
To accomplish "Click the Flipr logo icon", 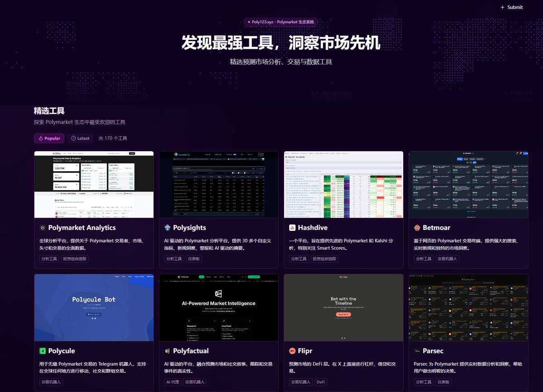I will 292,351.
